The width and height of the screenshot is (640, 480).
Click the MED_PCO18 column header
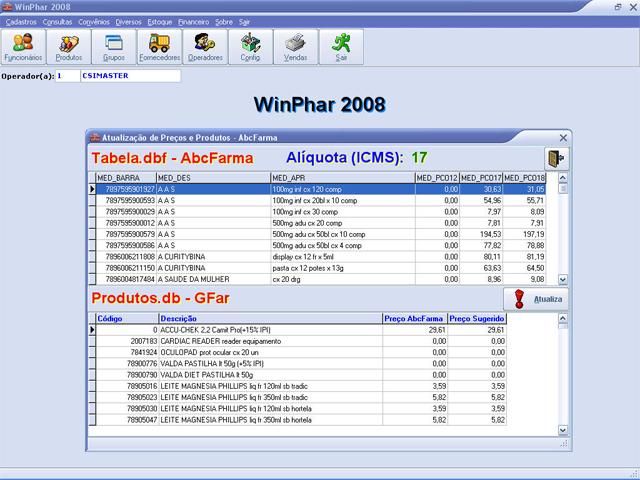524,178
